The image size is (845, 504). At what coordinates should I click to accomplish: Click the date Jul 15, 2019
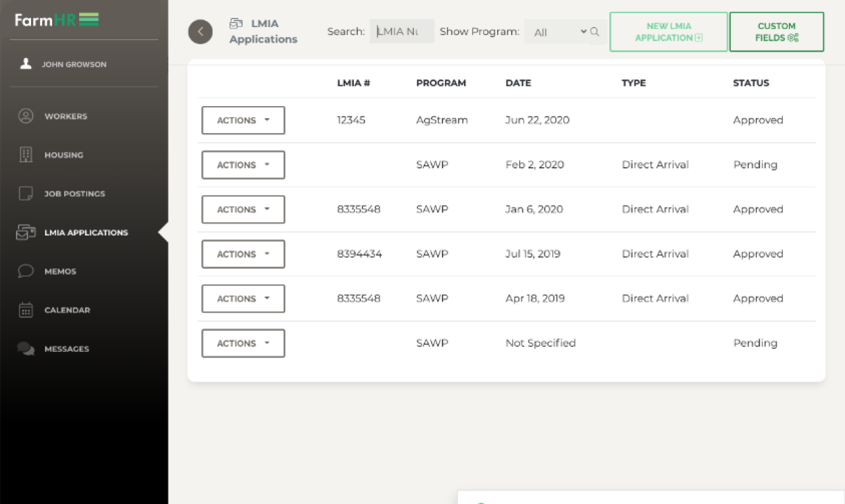533,254
